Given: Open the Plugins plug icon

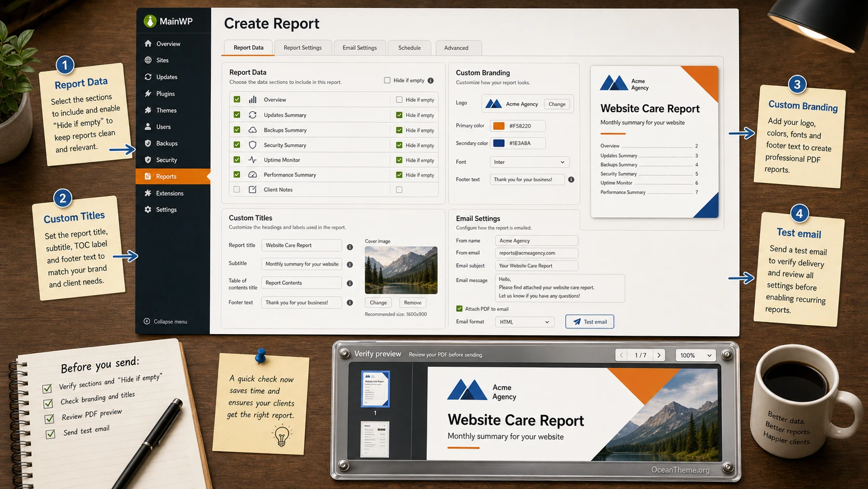Looking at the screenshot, I should [x=148, y=94].
